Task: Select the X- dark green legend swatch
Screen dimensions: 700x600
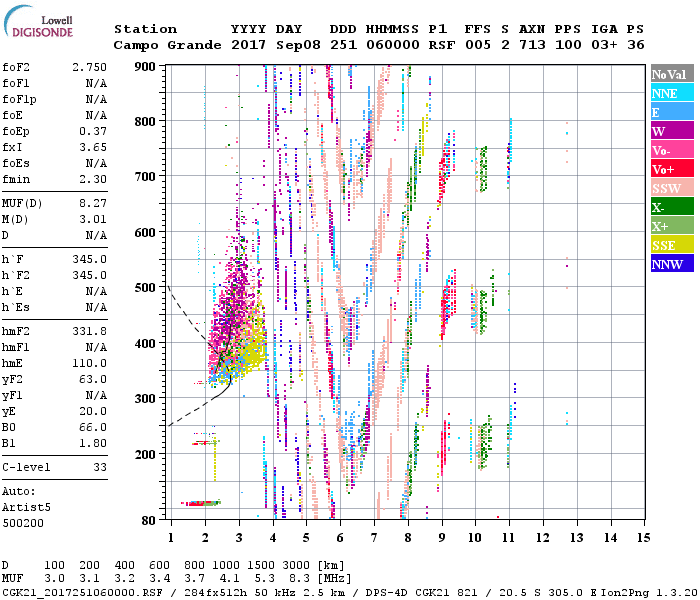Action: tap(672, 207)
